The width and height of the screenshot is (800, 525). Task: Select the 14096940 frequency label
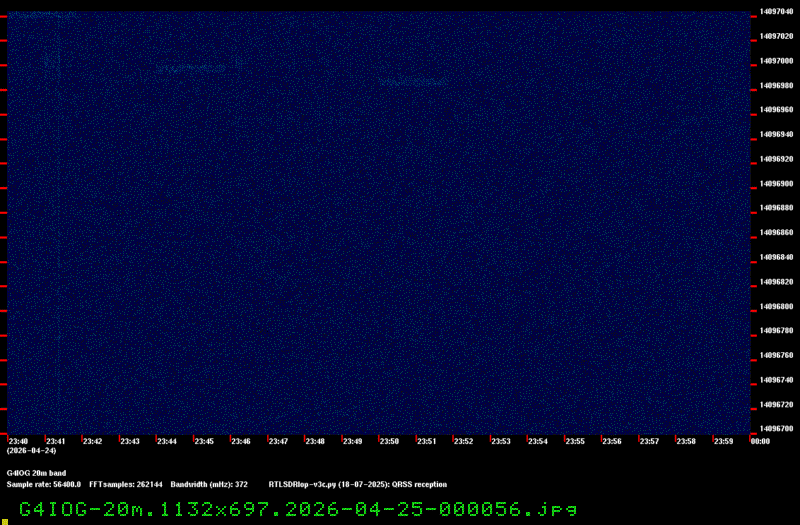click(777, 134)
